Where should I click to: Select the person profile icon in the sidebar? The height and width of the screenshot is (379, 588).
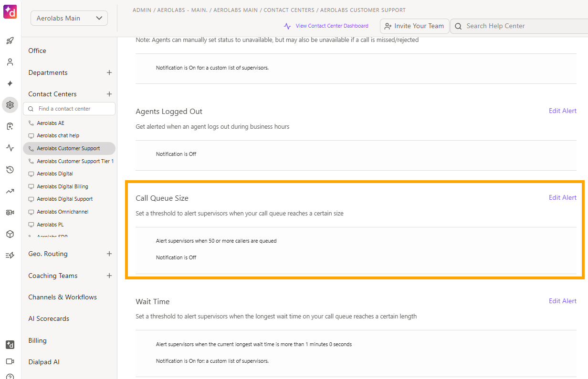[10, 62]
